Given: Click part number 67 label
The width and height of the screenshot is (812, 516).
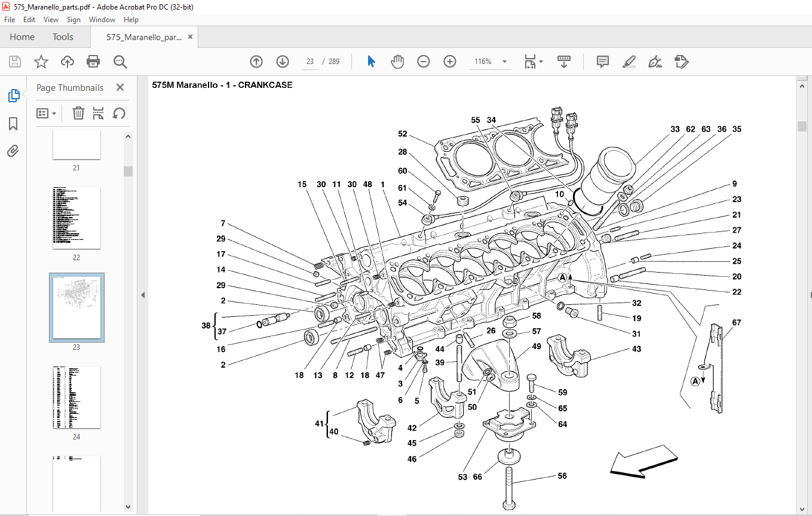Looking at the screenshot, I should tap(737, 323).
